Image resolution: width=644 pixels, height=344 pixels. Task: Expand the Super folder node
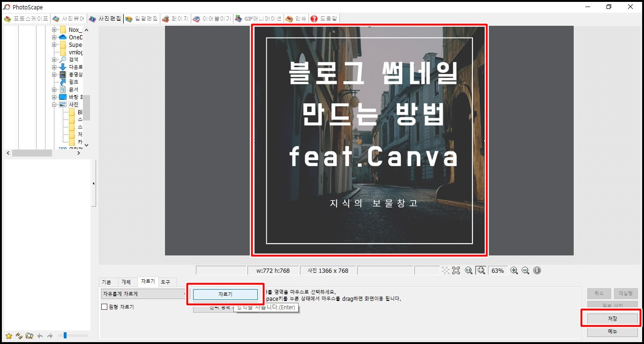(x=54, y=45)
